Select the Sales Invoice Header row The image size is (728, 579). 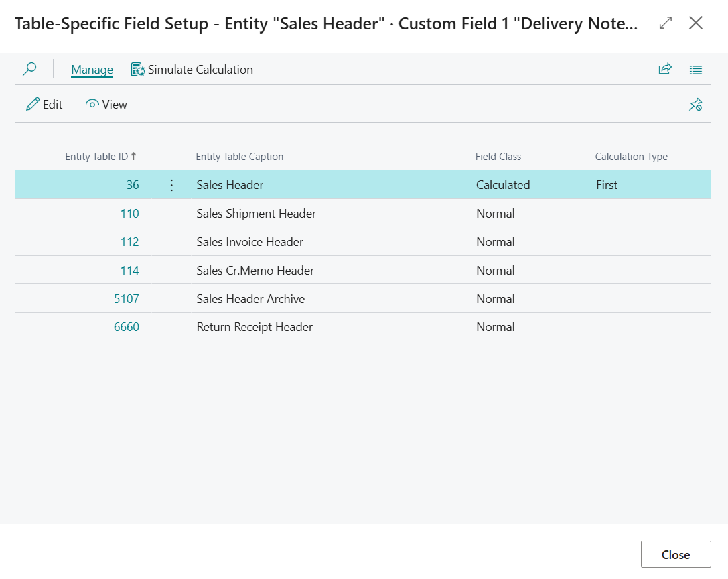[x=250, y=242]
